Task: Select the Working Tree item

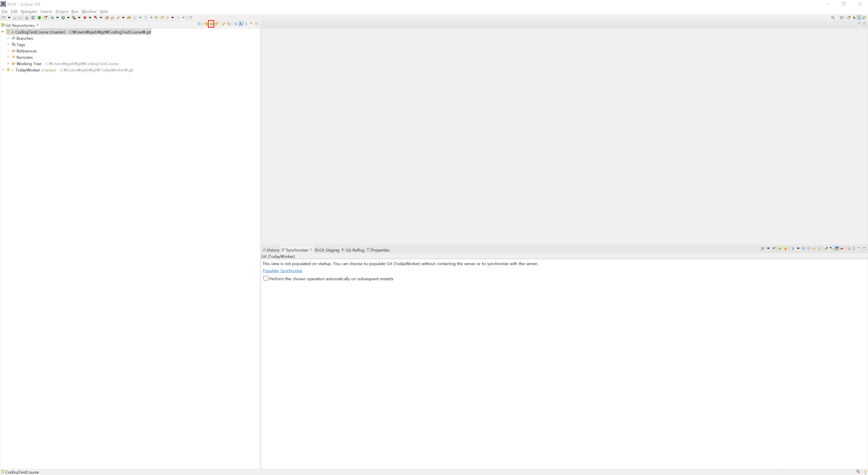Action: click(29, 64)
